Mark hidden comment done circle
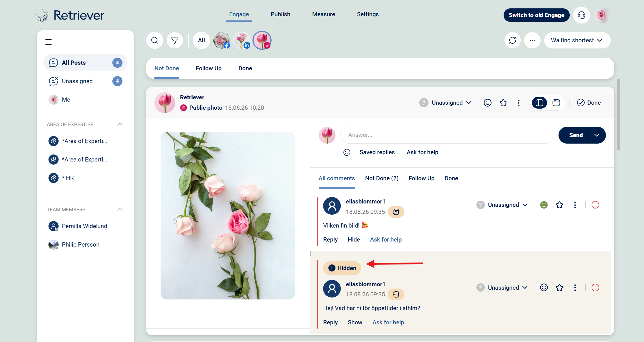Image resolution: width=644 pixels, height=342 pixels. coord(595,287)
